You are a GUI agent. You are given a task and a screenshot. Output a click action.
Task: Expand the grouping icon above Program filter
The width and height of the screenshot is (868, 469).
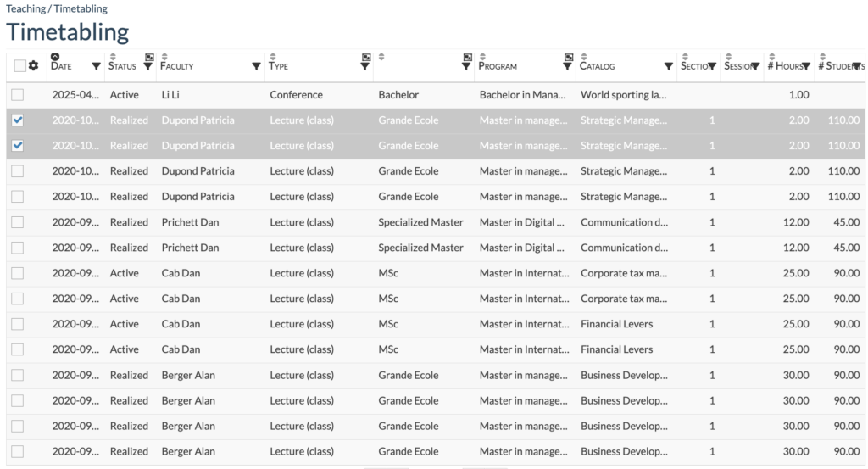coord(569,57)
